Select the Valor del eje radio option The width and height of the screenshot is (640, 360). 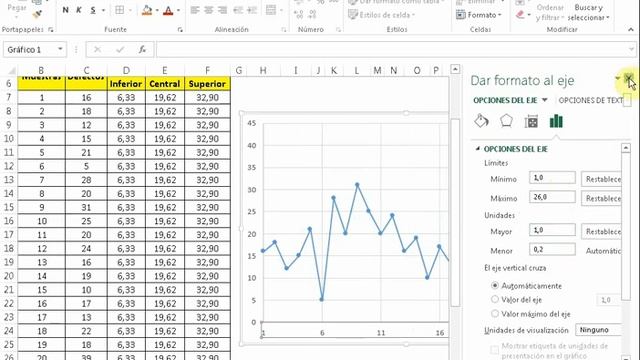(495, 299)
